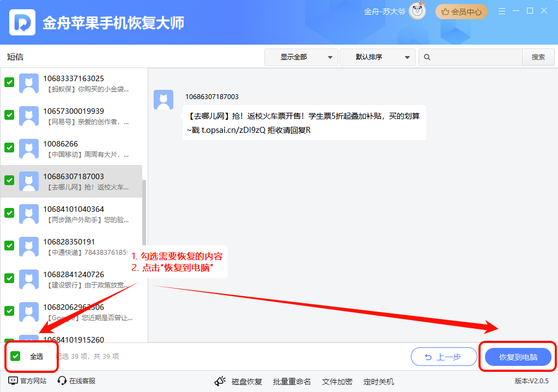This screenshot has height=392, width=558.
Task: Open the 网易号 message from 10657300019939
Action: pyautogui.click(x=71, y=116)
